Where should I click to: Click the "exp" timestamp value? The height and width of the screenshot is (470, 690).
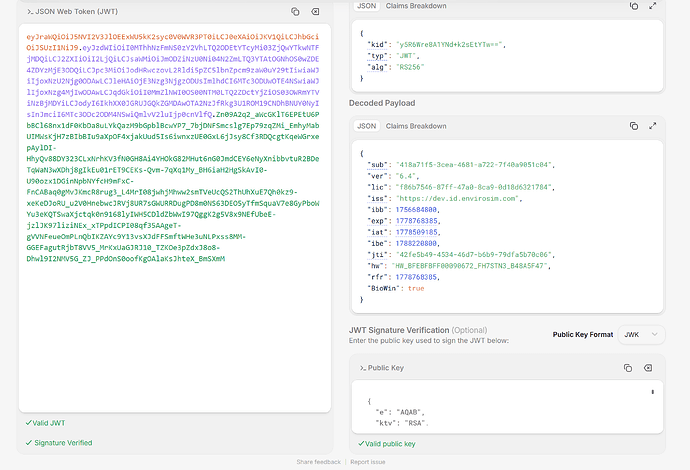pyautogui.click(x=416, y=221)
